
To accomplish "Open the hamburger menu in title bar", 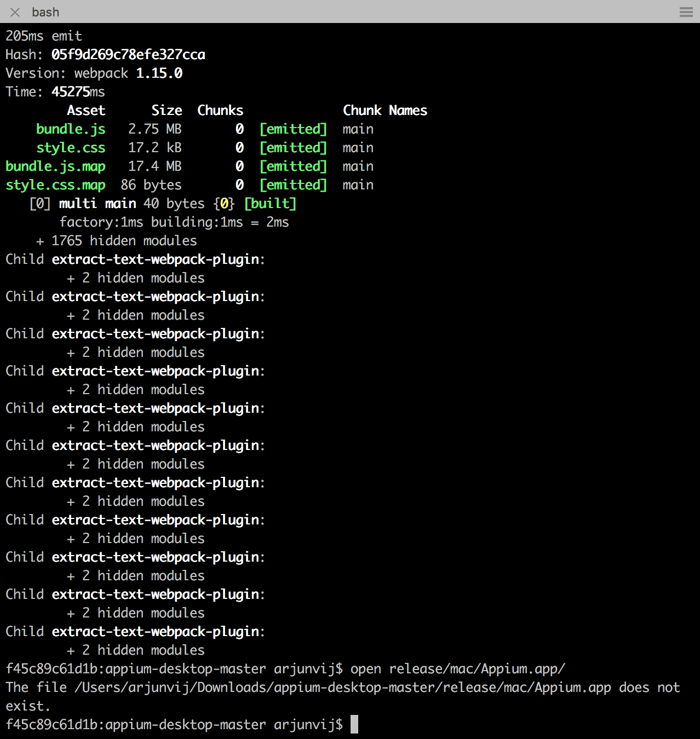I will pos(686,12).
